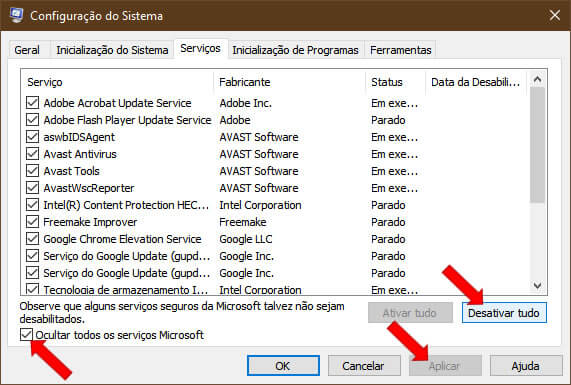Uncheck Adobe Acrobat Update Service checkbox

[x=32, y=103]
